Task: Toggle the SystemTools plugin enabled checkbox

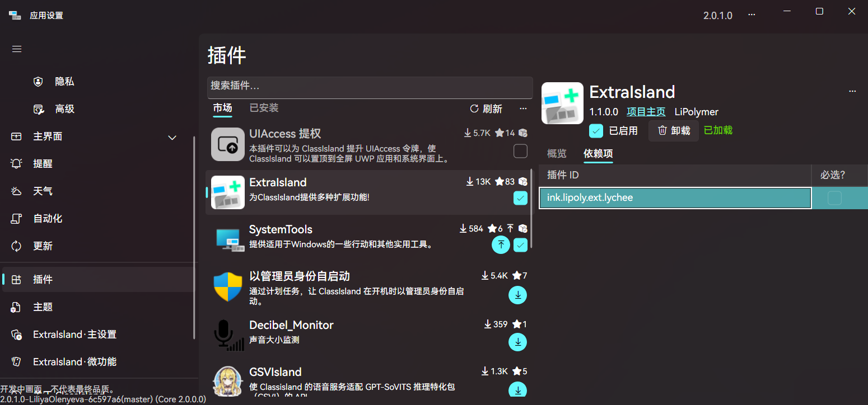Action: 520,244
